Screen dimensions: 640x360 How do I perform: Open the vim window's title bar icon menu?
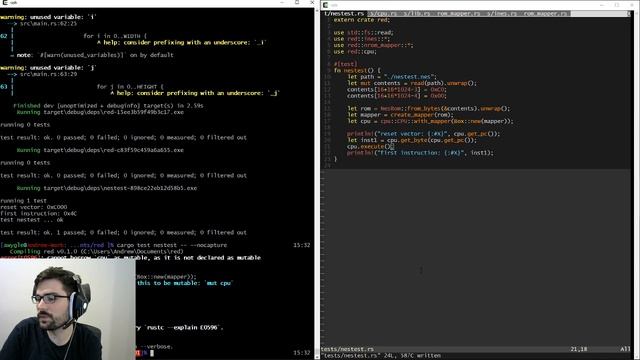tap(325, 5)
